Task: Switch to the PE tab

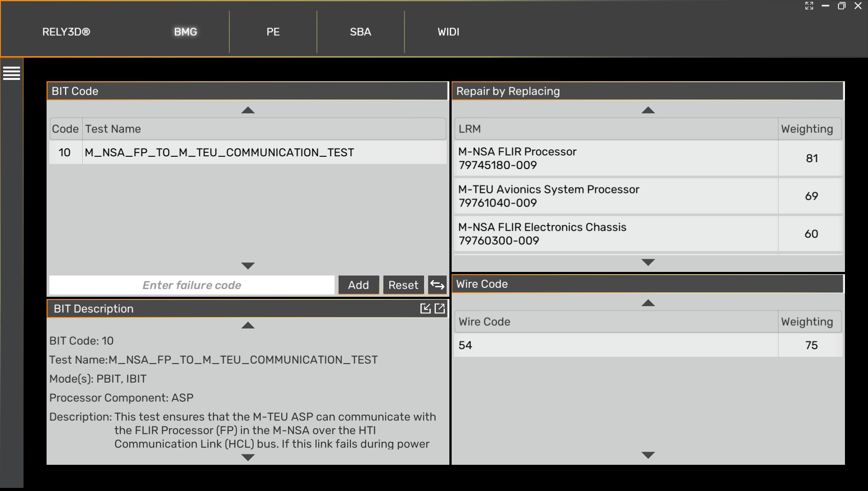Action: tap(273, 32)
